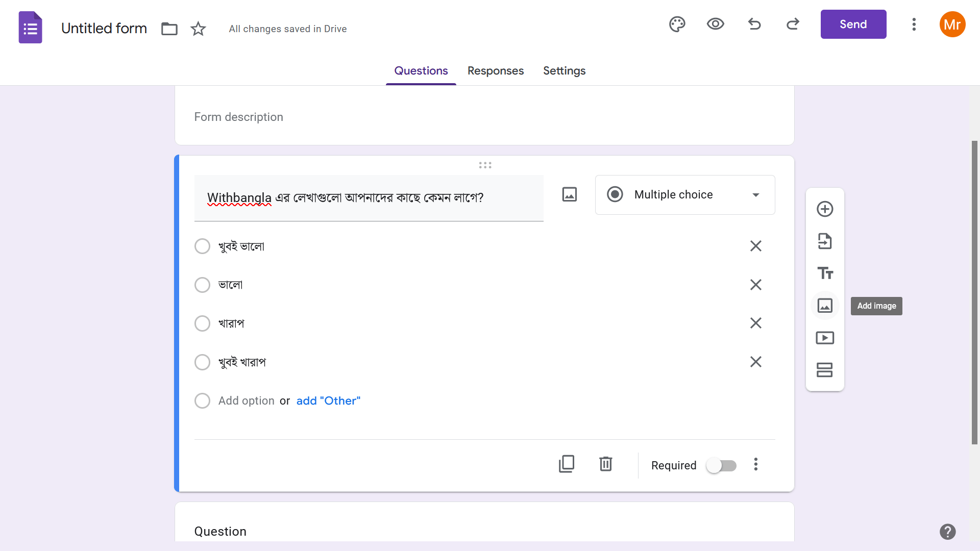Toggle the Required switch on
980x551 pixels.
click(721, 465)
